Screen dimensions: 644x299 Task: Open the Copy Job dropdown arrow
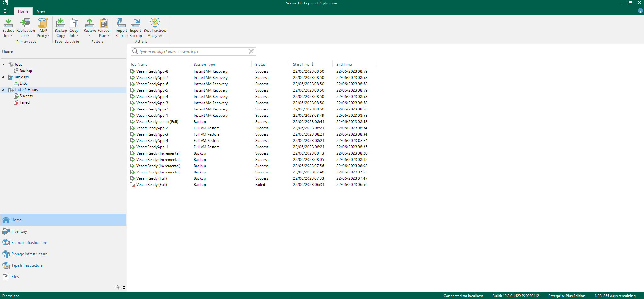77,36
